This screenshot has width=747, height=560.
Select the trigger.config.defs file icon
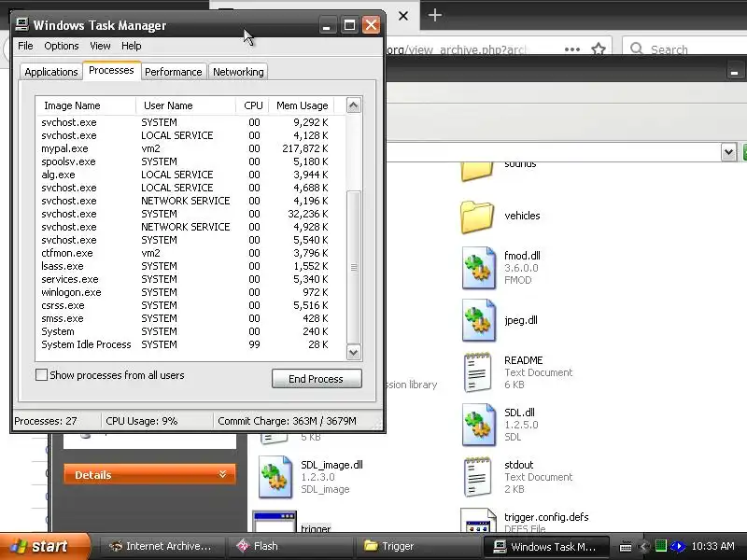479,520
